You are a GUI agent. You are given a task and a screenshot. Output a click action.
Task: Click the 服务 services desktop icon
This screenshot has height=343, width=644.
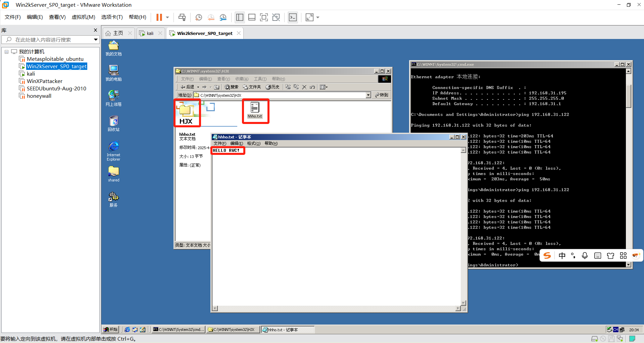coord(113,199)
